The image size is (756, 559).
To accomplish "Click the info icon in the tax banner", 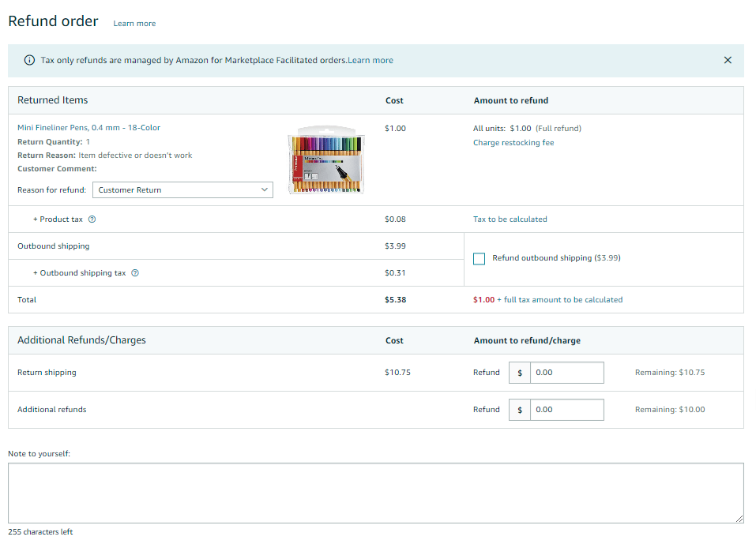I will pyautogui.click(x=29, y=60).
